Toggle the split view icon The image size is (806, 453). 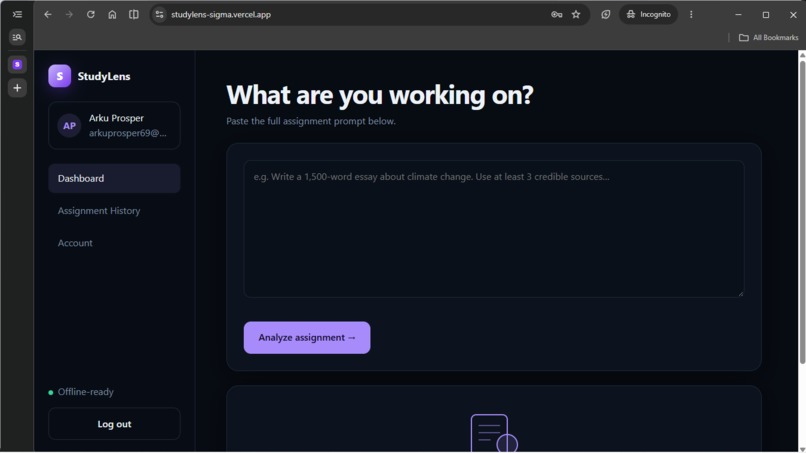134,14
